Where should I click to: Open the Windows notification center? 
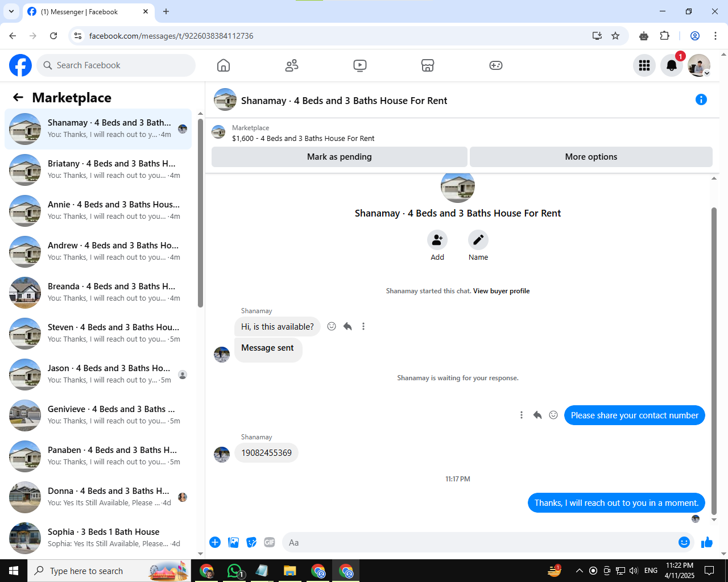click(709, 571)
